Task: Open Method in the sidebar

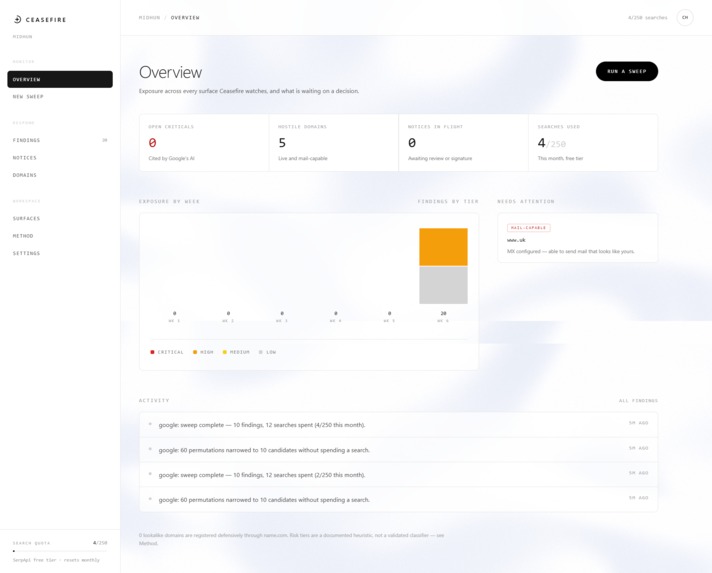Action: point(60,236)
